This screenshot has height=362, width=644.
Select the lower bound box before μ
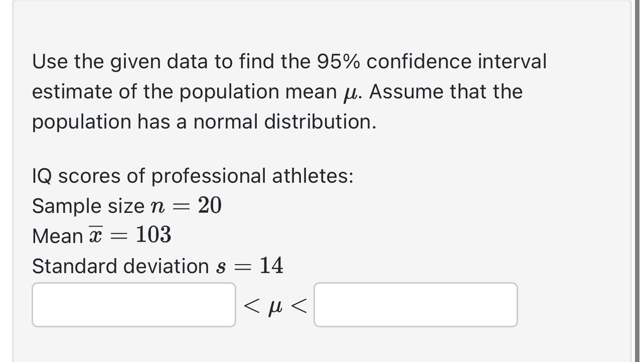[x=133, y=304]
